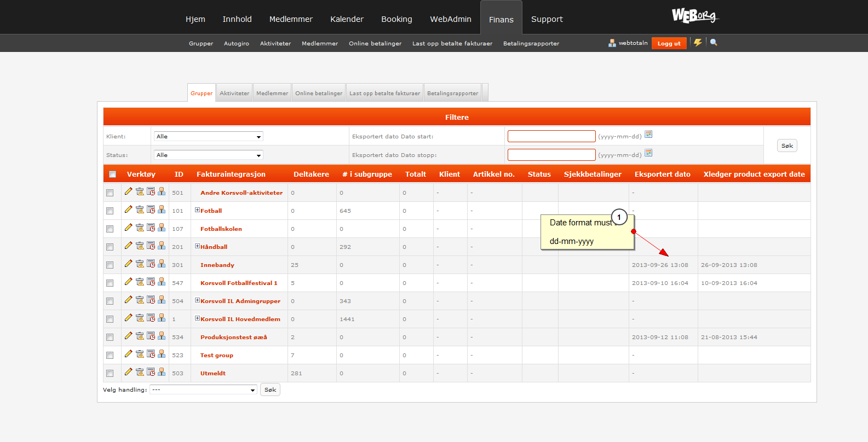
Task: Check the checkbox for Andre Korsvoll-aktiviteter row
Action: pyautogui.click(x=110, y=193)
